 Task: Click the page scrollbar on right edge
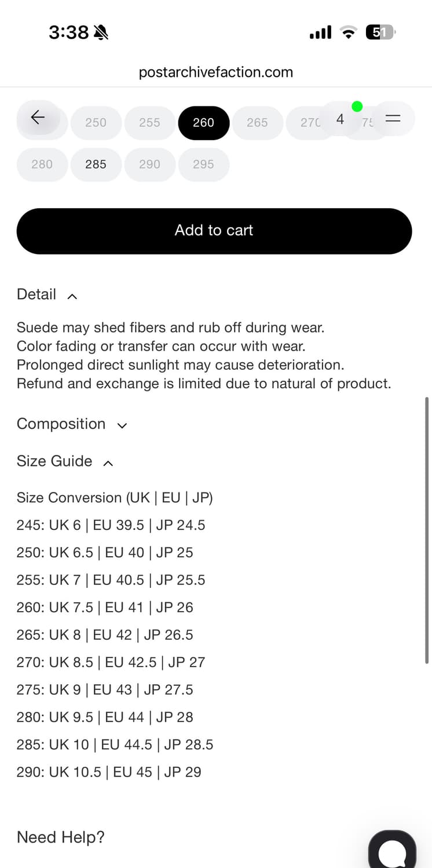tap(427, 529)
